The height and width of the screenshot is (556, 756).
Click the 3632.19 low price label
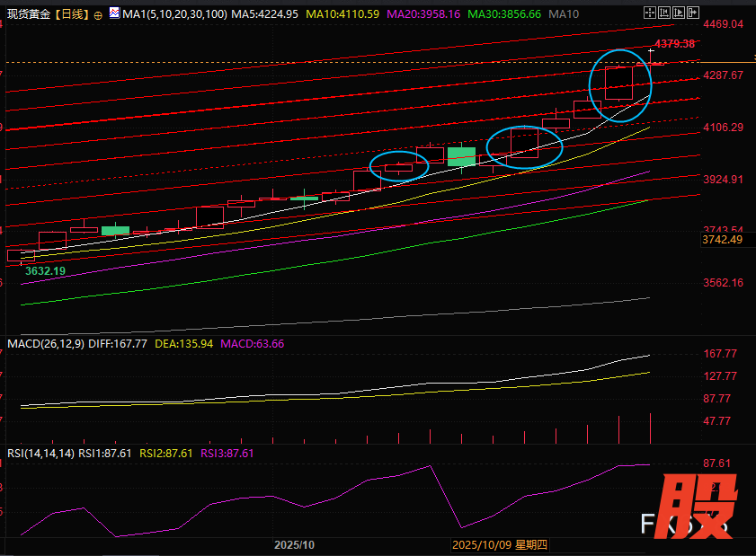click(x=45, y=270)
